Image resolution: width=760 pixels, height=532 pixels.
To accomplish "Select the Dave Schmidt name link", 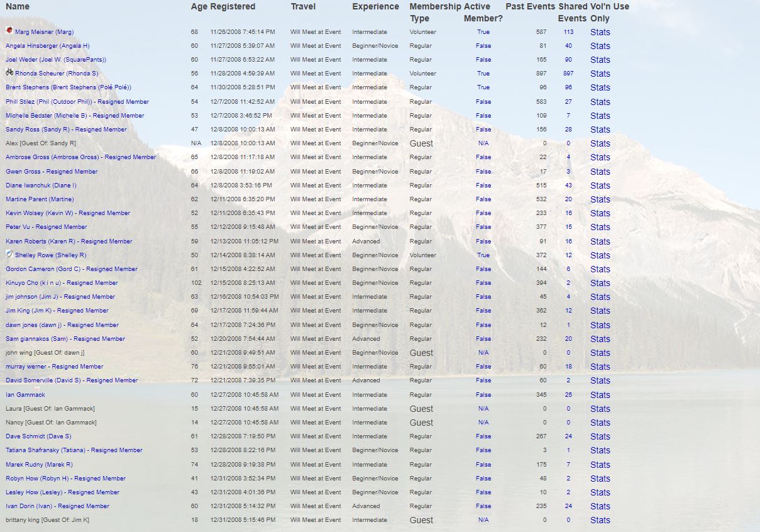I will pos(38,436).
